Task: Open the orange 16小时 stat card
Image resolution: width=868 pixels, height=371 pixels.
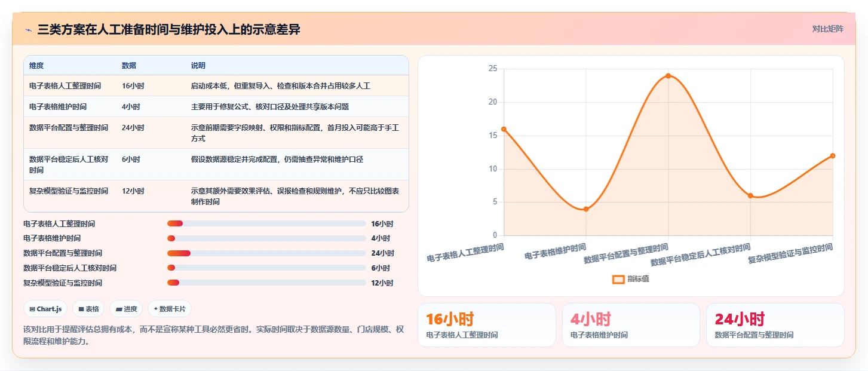Action: point(486,325)
